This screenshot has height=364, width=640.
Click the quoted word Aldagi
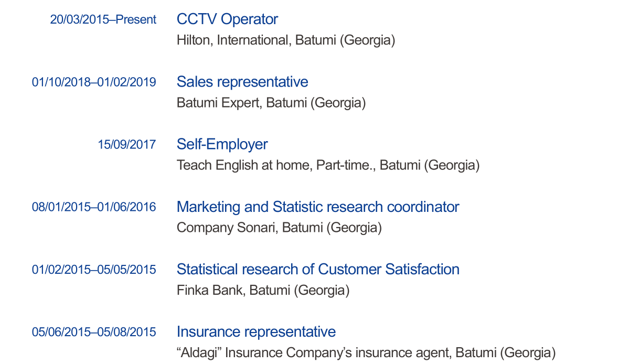click(x=199, y=352)
